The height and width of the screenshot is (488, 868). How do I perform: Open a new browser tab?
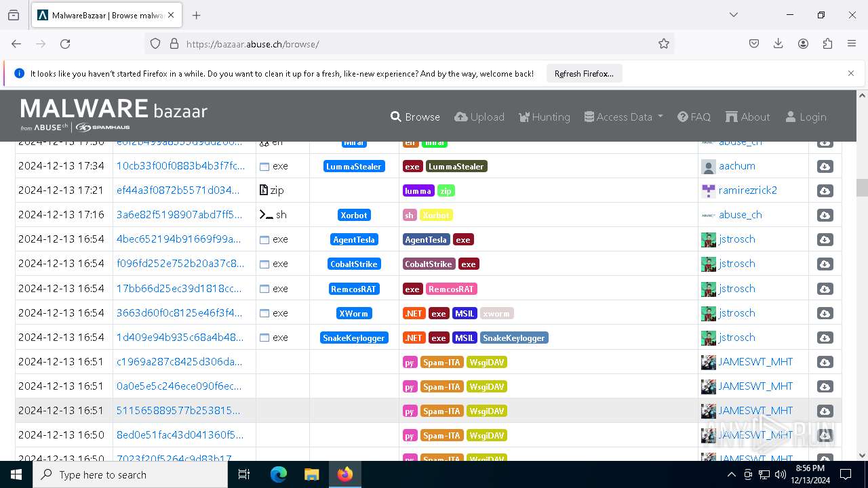[x=197, y=15]
